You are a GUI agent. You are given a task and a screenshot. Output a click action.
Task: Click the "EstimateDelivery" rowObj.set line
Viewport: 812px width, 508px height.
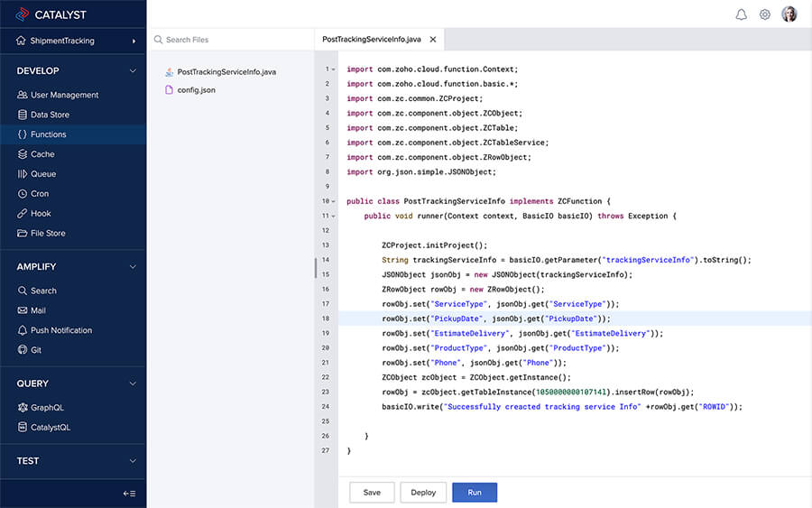click(522, 334)
